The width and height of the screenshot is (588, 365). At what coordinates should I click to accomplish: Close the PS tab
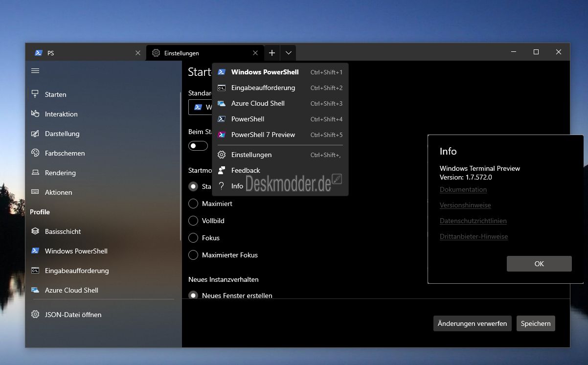(x=138, y=53)
